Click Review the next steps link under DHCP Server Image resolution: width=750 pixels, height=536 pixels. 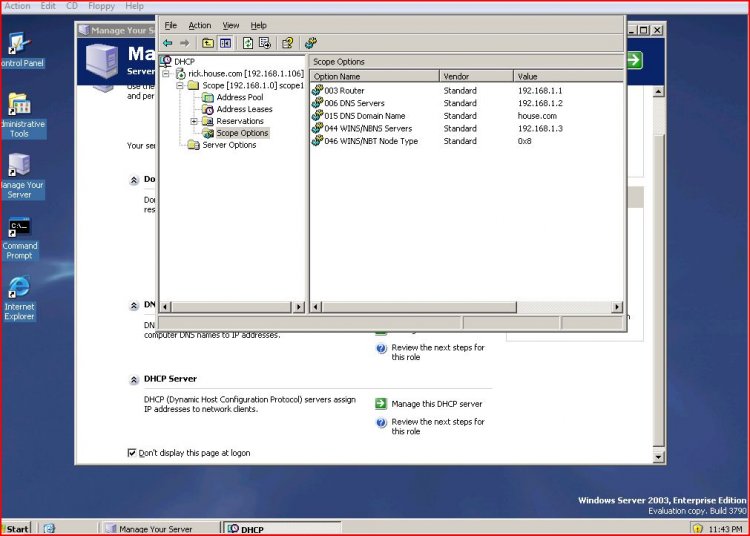point(438,427)
